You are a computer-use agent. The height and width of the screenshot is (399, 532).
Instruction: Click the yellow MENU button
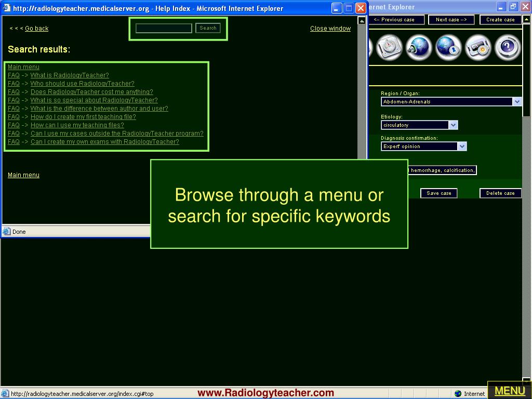coord(510,391)
